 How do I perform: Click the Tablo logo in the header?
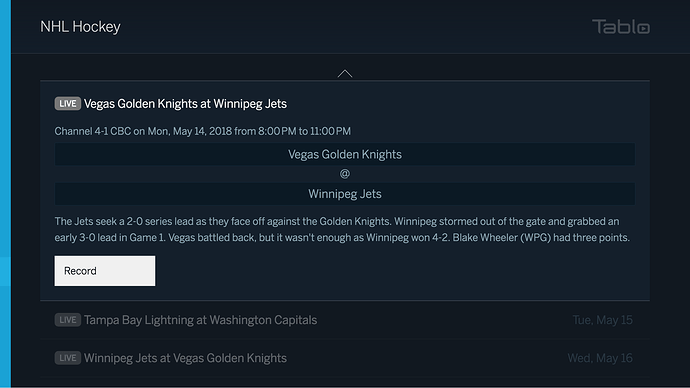(620, 27)
